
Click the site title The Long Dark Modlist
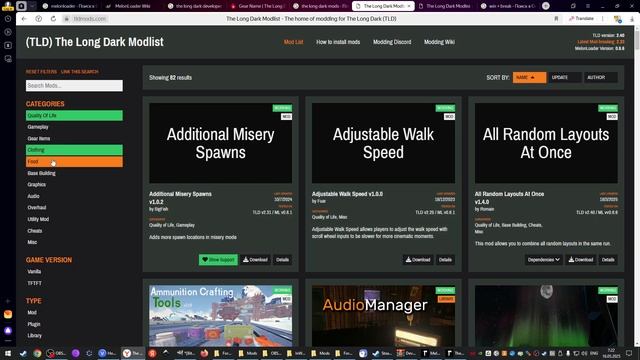pyautogui.click(x=95, y=42)
